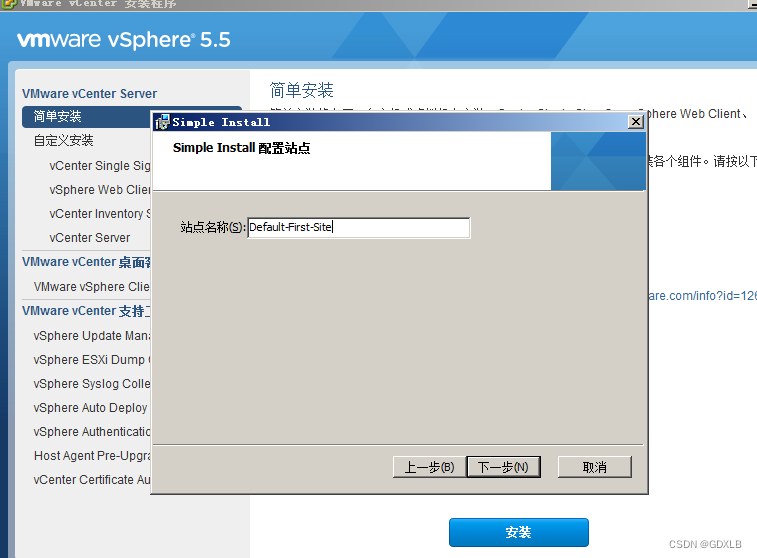Click the 简单安装 page title
Screen dimensions: 757x558
pos(302,90)
